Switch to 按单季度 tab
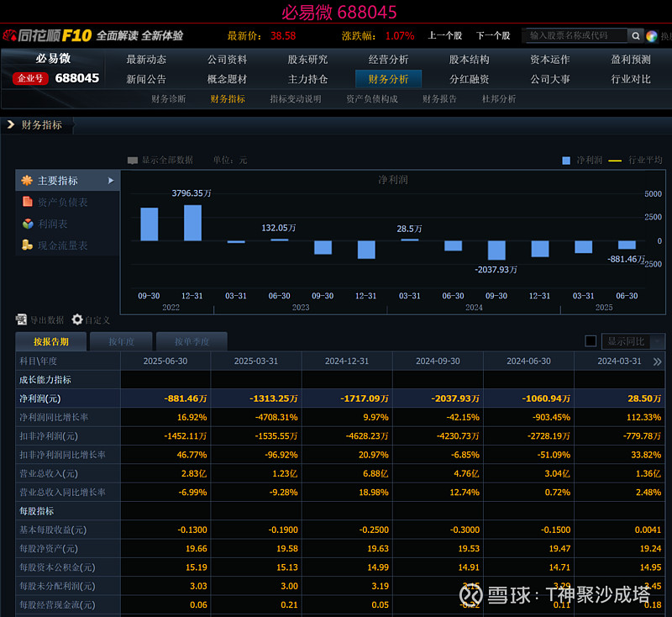 pos(192,342)
